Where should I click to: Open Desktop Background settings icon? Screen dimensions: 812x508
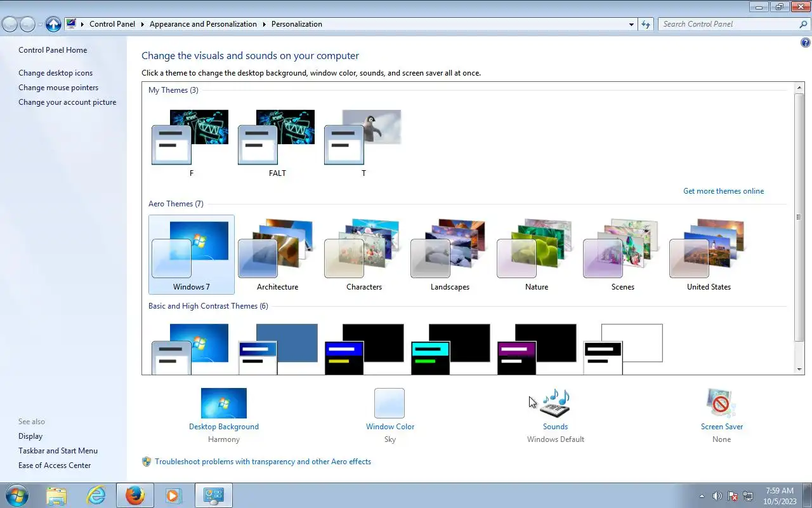click(224, 403)
